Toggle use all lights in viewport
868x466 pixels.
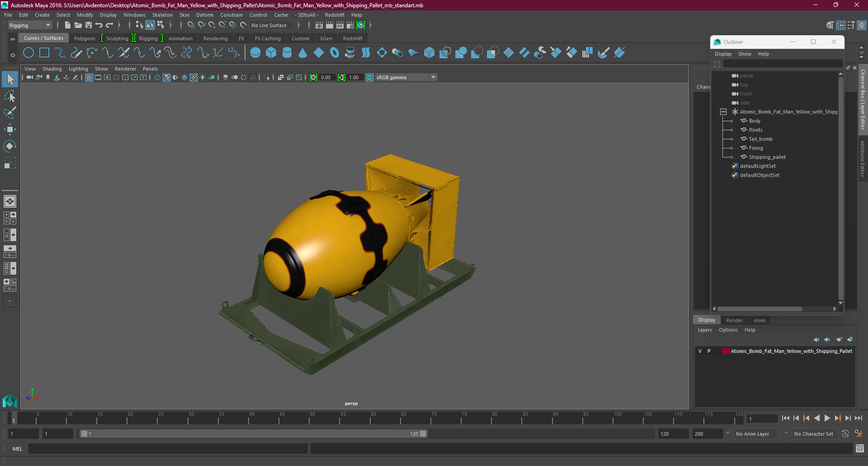tap(203, 78)
